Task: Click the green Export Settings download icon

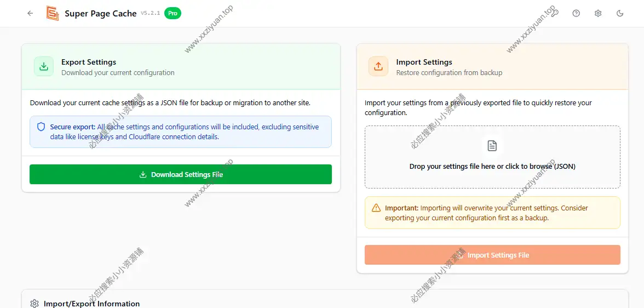Action: [44, 66]
